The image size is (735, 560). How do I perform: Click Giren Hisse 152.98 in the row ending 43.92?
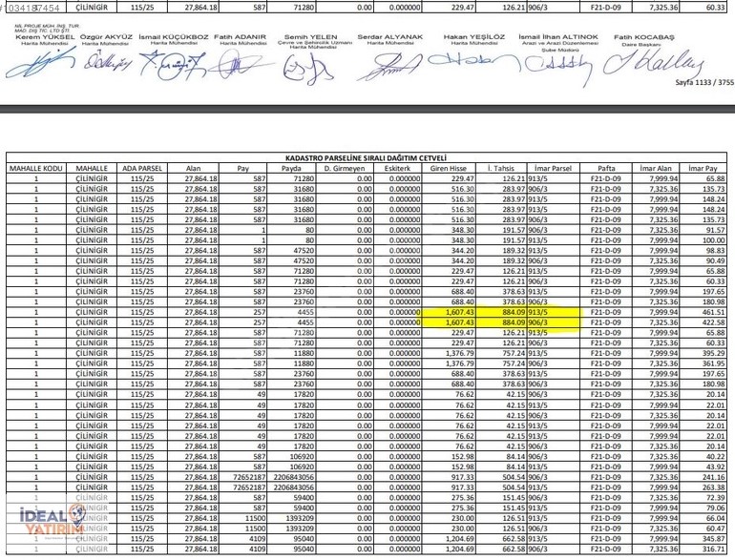pos(463,467)
